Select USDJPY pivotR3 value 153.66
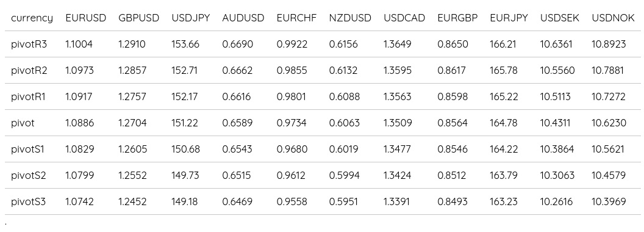The image size is (644, 232). pos(185,44)
